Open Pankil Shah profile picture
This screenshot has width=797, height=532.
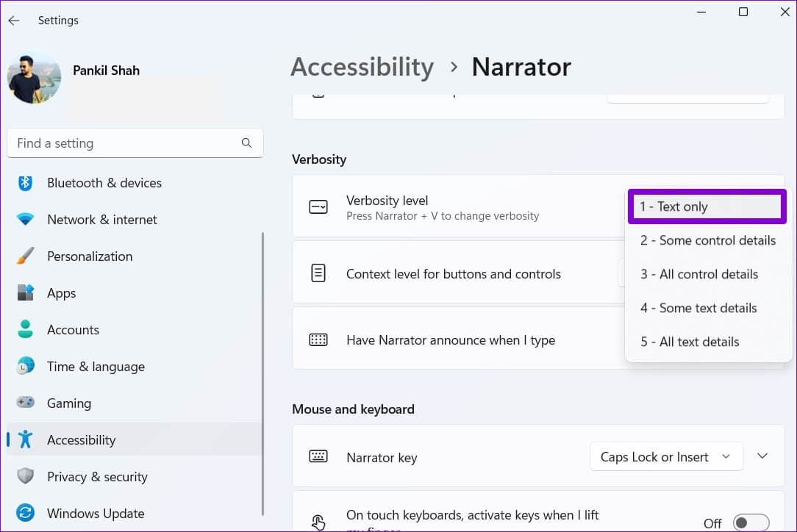point(34,77)
